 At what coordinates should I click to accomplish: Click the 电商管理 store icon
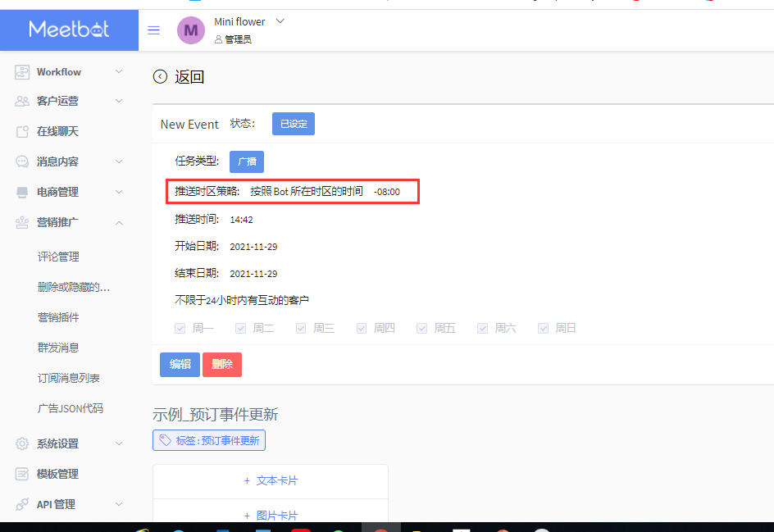[x=21, y=192]
